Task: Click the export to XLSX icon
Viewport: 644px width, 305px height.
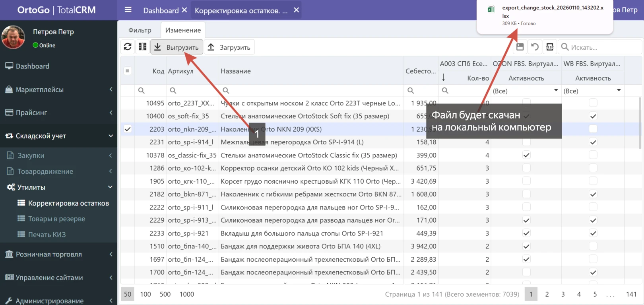Action: 550,47
